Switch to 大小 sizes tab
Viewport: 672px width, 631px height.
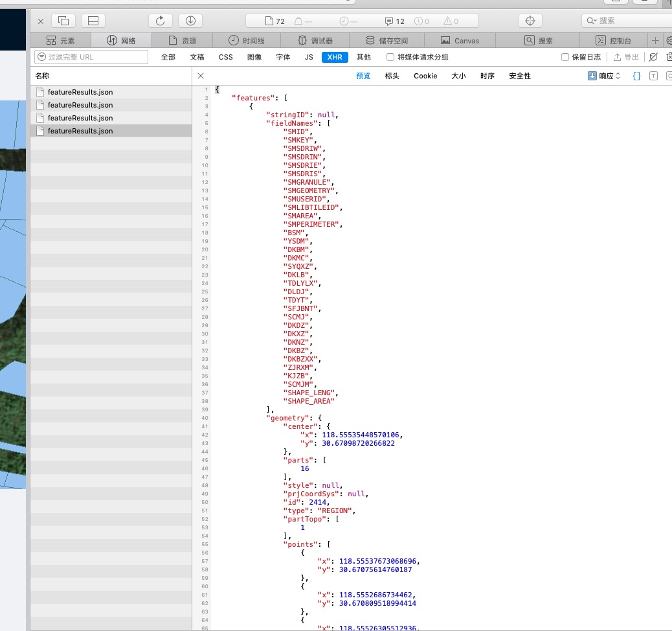pos(458,76)
